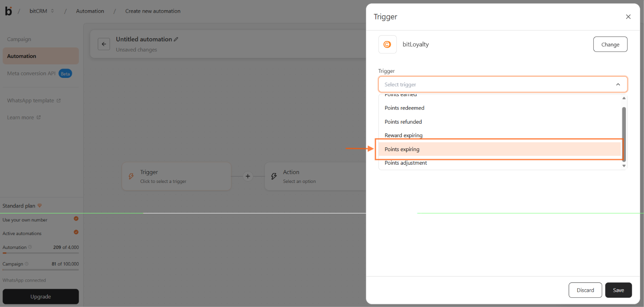Select the Points redeemed trigger option
Viewport: 644px width, 307px height.
pyautogui.click(x=500, y=108)
